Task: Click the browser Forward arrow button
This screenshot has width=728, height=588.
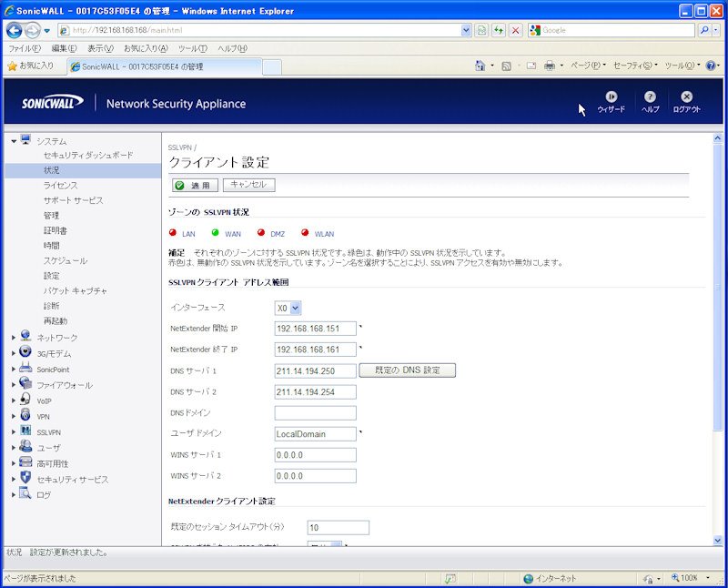Action: [32, 31]
